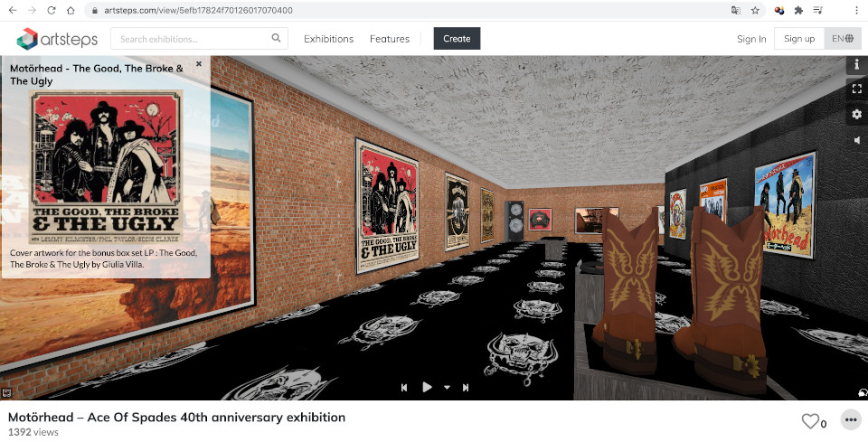Close the artwork description popup

coord(199,63)
